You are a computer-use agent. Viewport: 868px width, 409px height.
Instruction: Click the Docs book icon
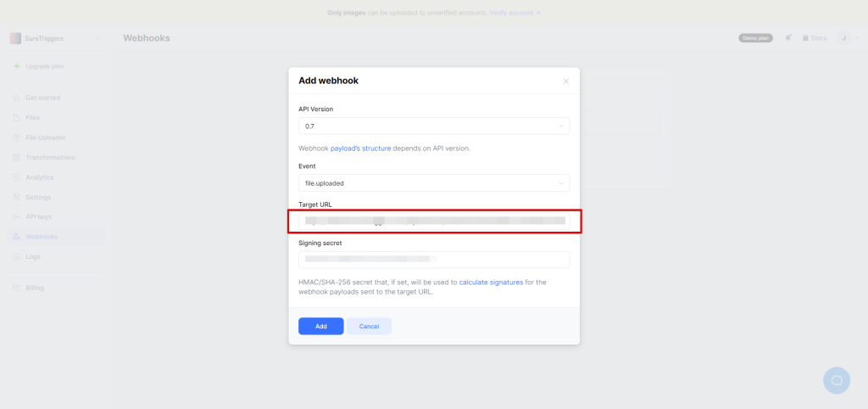point(805,38)
